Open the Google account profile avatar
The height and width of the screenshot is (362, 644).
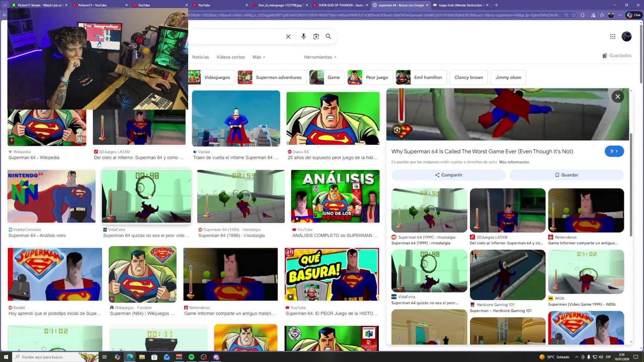click(626, 36)
